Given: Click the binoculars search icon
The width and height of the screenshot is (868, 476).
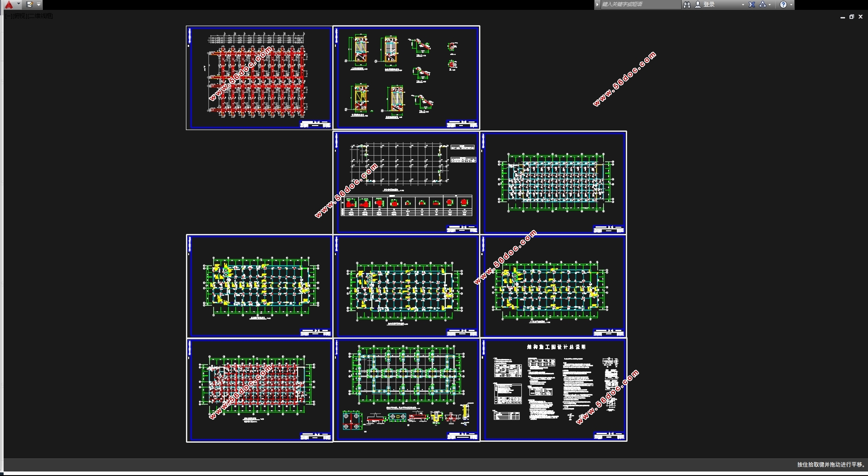Looking at the screenshot, I should tap(687, 4).
